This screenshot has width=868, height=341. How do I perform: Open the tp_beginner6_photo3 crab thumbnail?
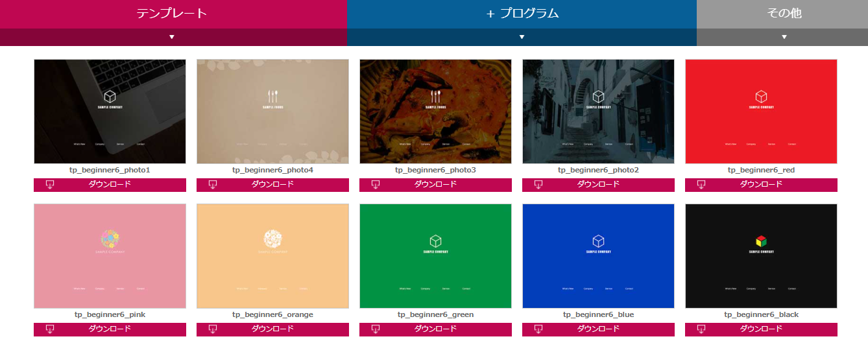435,112
